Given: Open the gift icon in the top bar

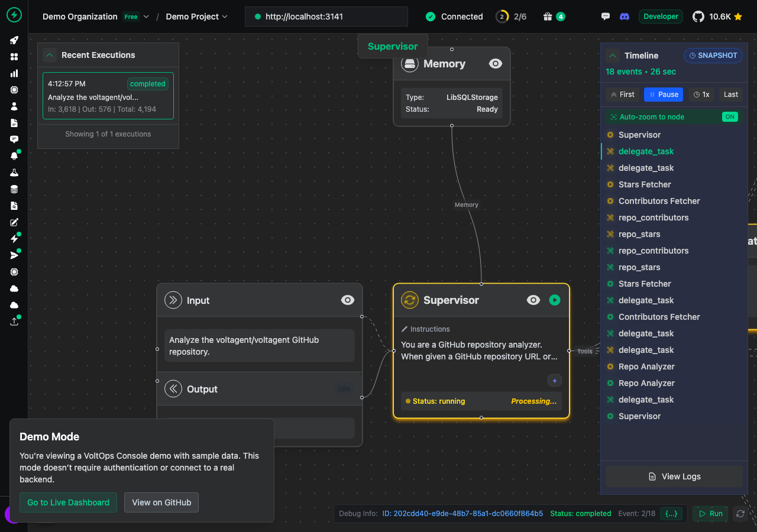Looking at the screenshot, I should coord(548,17).
